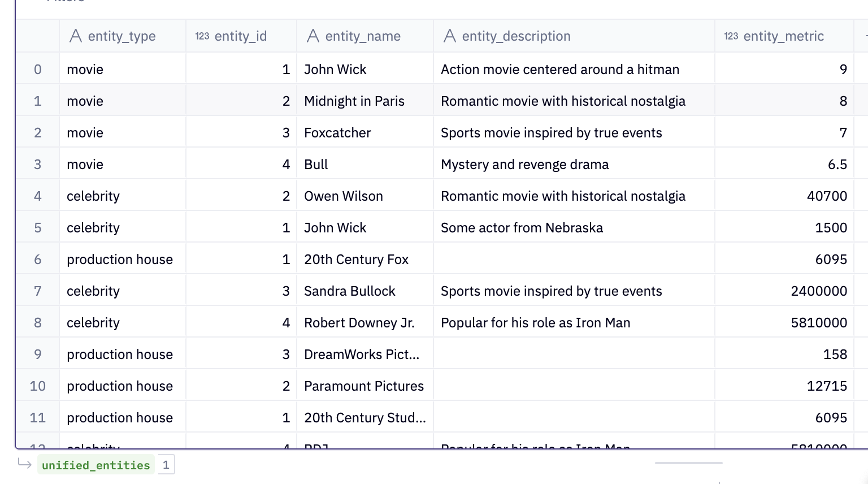Click the metric value 2400000

coord(819,291)
